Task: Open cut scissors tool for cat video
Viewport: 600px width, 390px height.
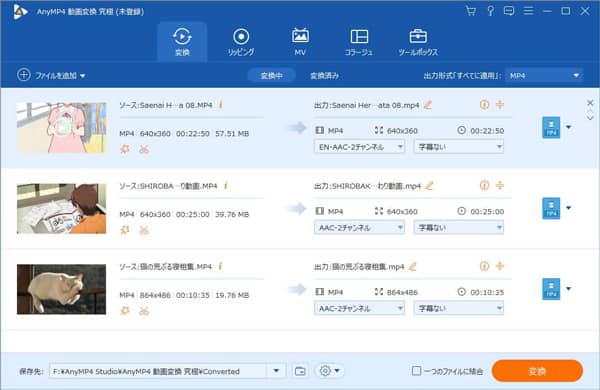Action: (144, 311)
